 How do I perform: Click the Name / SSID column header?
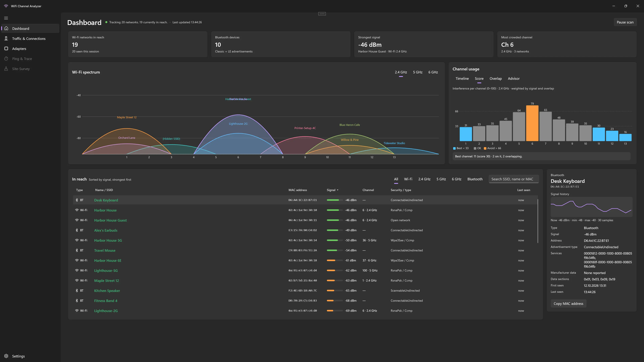point(104,190)
